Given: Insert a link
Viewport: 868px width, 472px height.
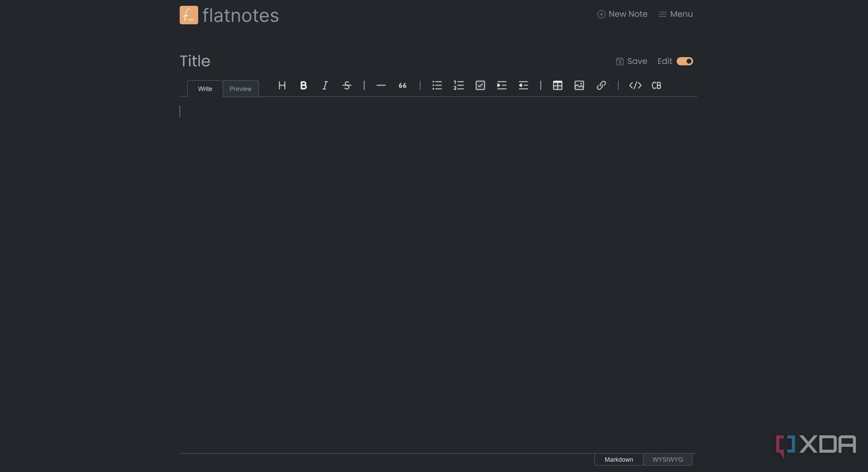Looking at the screenshot, I should point(601,85).
